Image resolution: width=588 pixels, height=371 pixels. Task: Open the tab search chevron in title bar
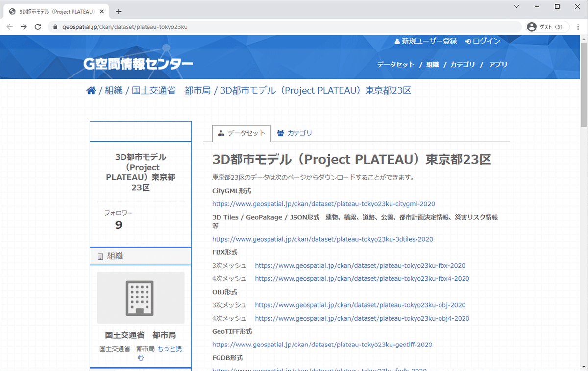click(517, 6)
